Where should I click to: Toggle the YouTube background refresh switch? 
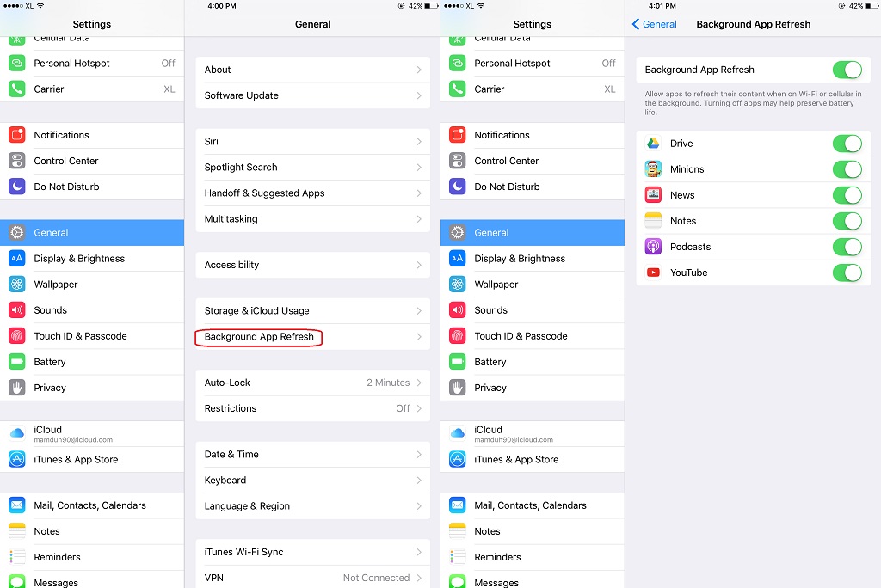point(847,273)
